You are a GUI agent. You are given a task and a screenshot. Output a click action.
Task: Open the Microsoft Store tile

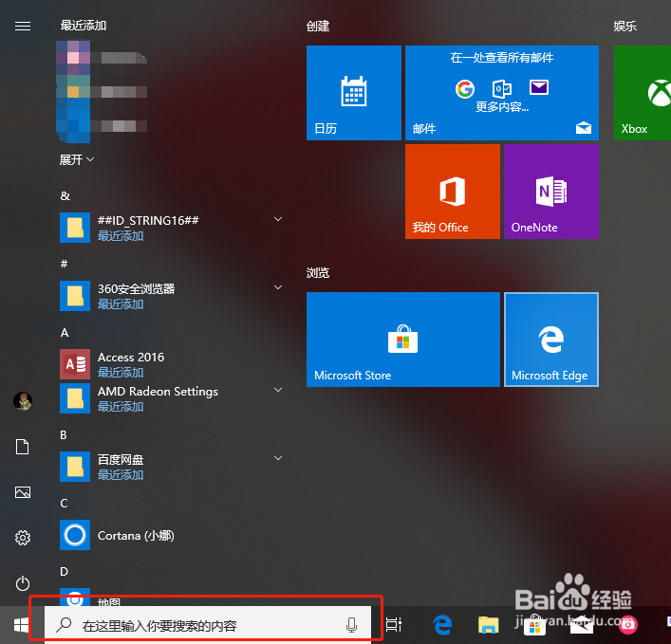403,340
